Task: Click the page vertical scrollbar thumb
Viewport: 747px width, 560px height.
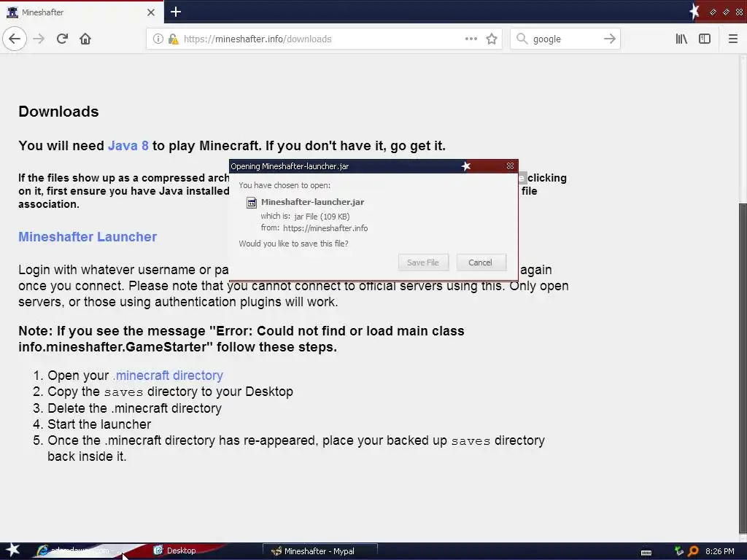Action: (x=743, y=369)
